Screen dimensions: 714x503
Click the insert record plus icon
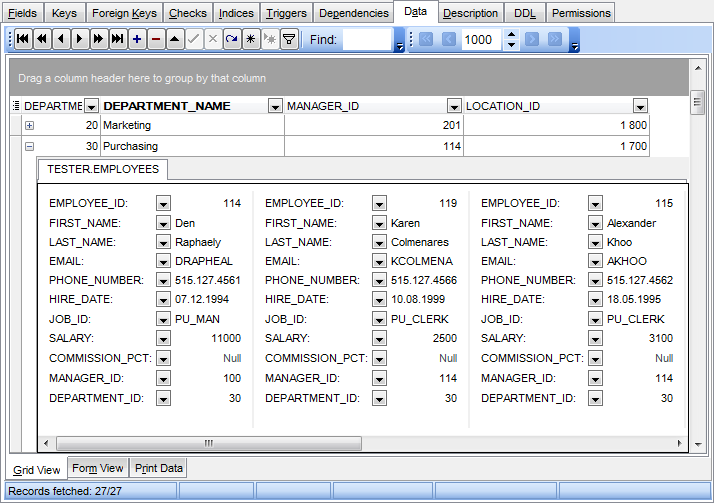click(x=137, y=39)
